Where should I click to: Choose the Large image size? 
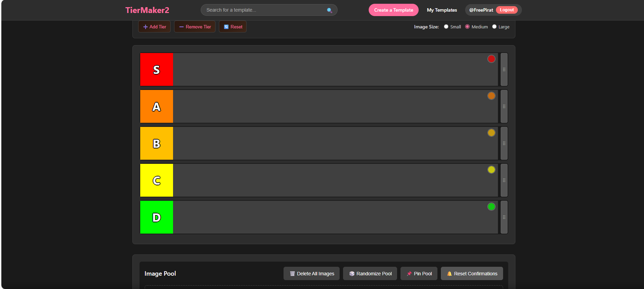click(x=494, y=27)
